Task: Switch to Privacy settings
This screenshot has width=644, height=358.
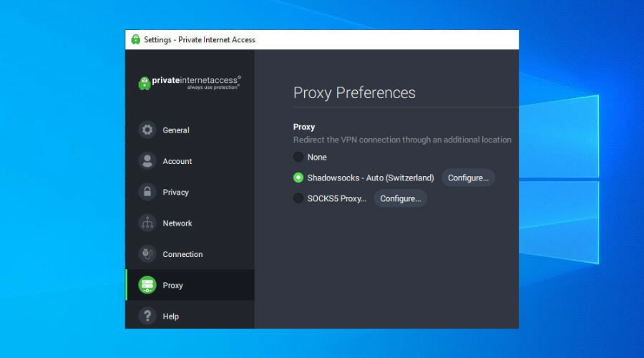Action: coord(175,193)
